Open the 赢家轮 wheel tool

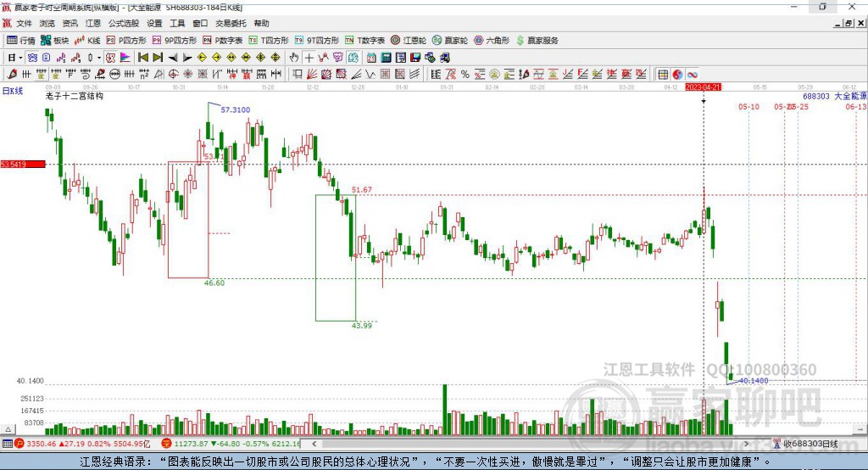point(450,41)
